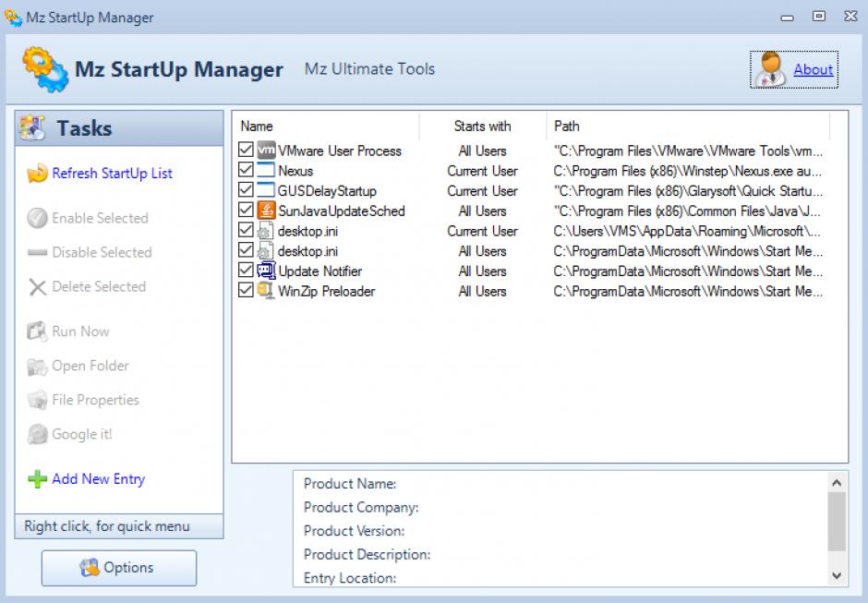Toggle the Nexus entry checkbox

point(246,169)
